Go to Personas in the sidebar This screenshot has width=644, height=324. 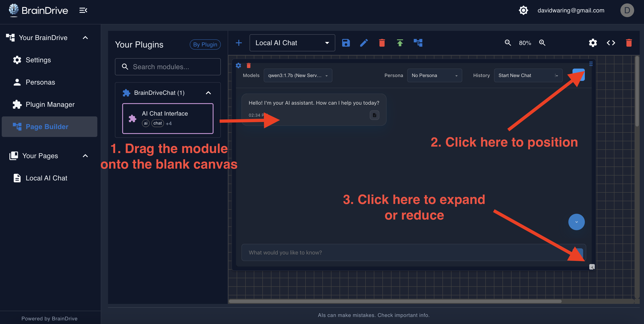point(40,82)
